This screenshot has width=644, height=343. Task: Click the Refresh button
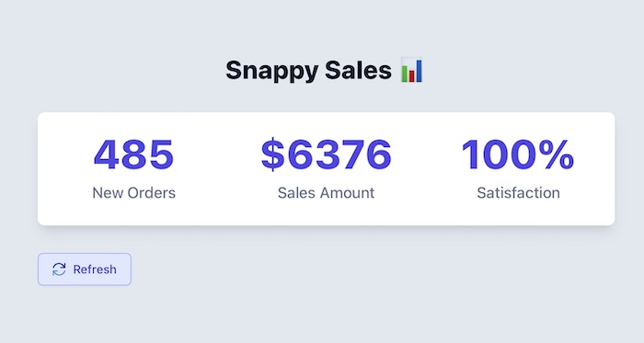85,269
